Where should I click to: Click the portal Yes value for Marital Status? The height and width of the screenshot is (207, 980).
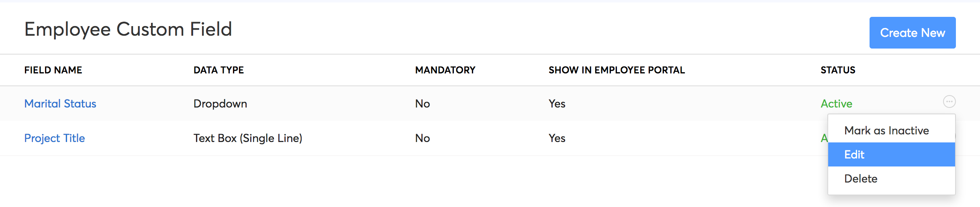point(557,104)
